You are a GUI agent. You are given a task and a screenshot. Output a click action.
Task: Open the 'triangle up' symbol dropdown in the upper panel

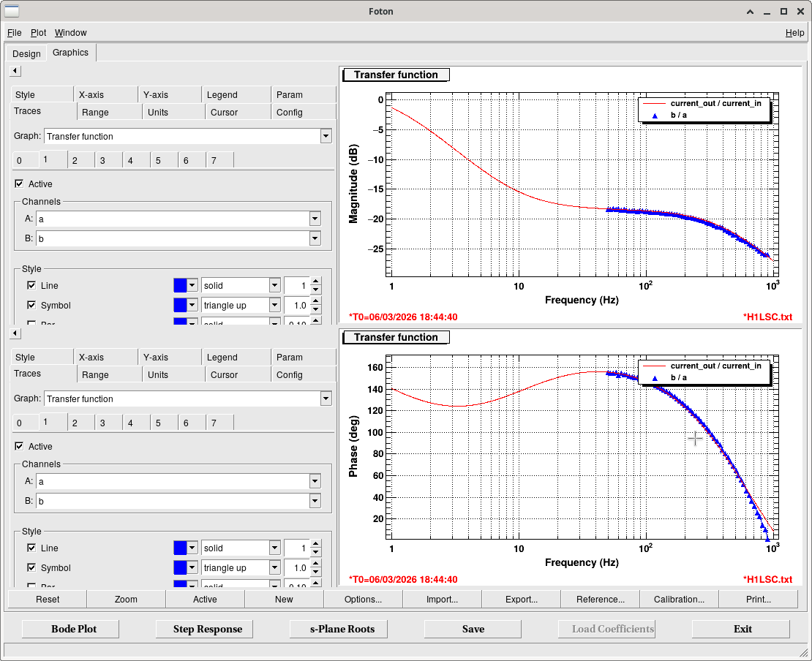(x=274, y=305)
